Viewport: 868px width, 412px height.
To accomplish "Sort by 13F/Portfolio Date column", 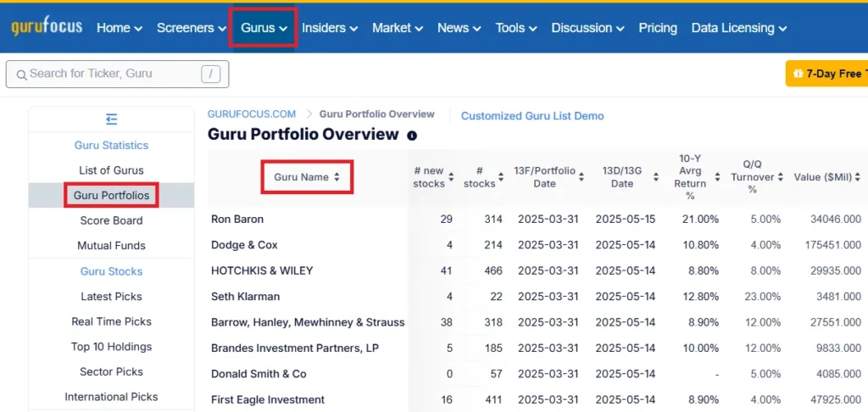I will pyautogui.click(x=581, y=177).
